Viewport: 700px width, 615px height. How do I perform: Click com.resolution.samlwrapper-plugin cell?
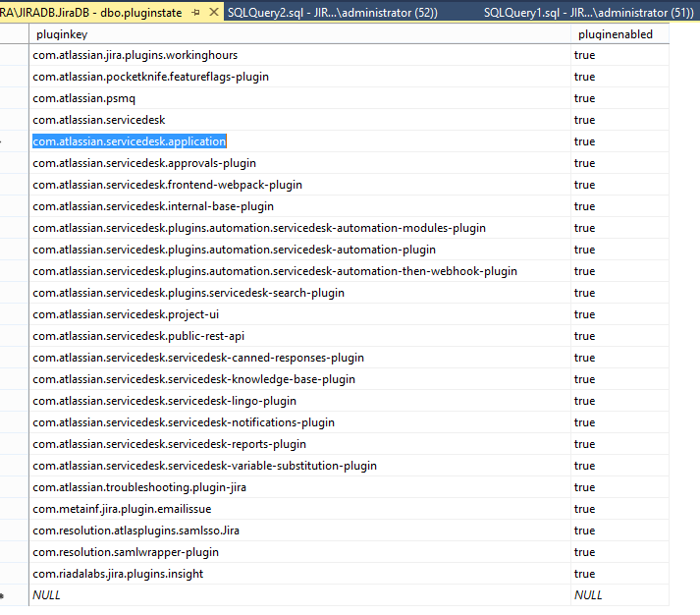[300, 552]
